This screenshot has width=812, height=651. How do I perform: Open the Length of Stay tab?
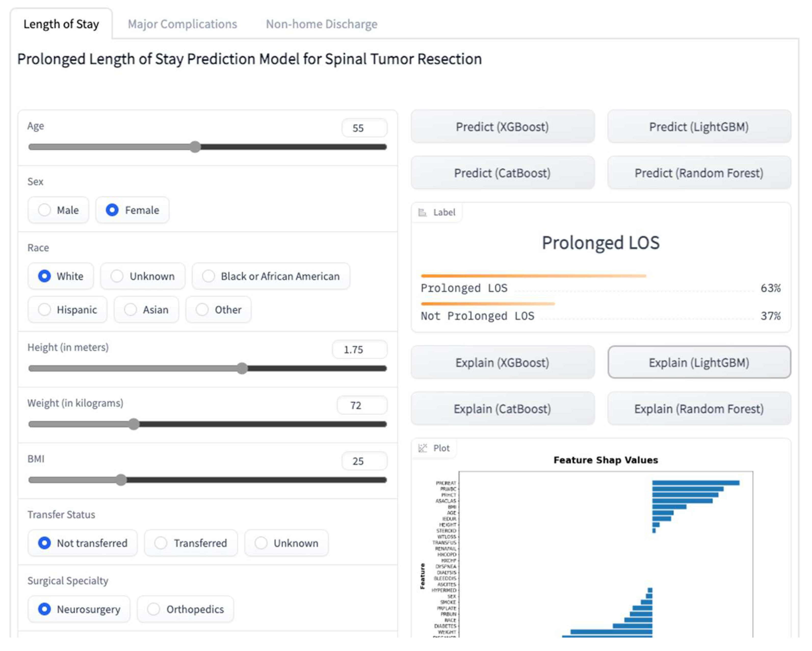[61, 24]
